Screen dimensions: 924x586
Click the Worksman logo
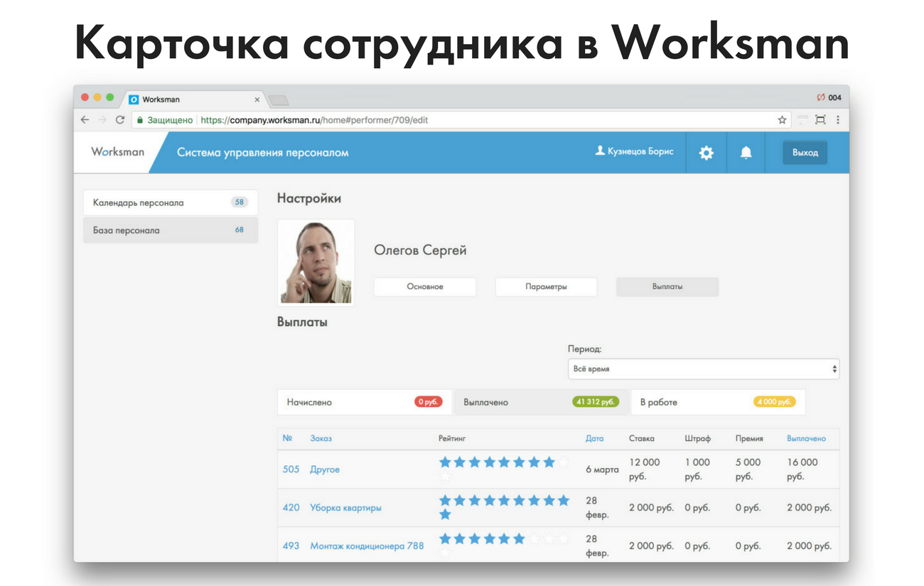[x=117, y=152]
